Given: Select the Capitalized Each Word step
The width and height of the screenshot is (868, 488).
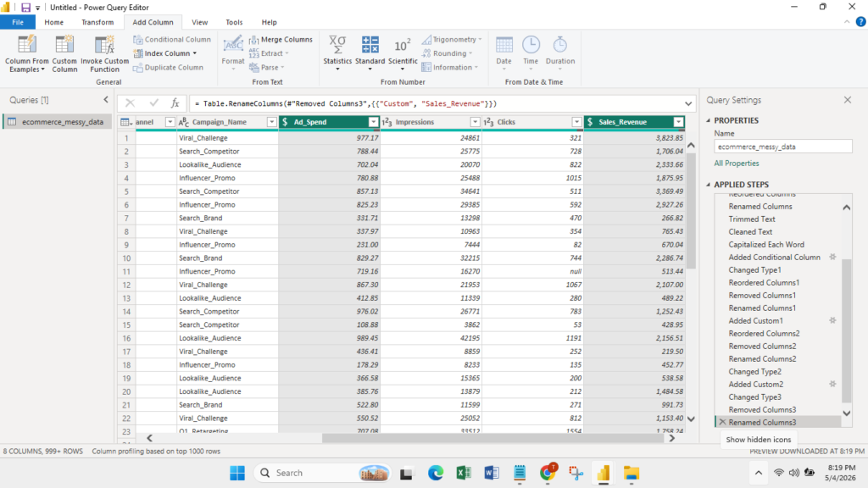Looking at the screenshot, I should 766,245.
